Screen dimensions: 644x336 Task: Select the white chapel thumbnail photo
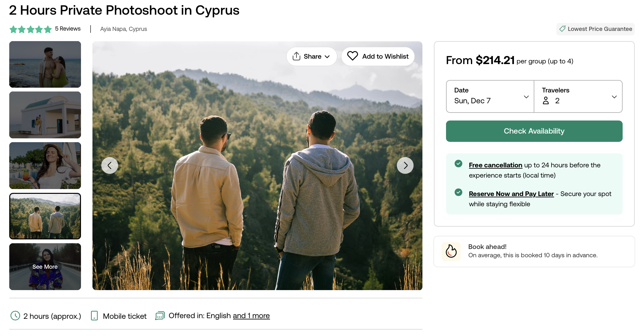(x=45, y=115)
